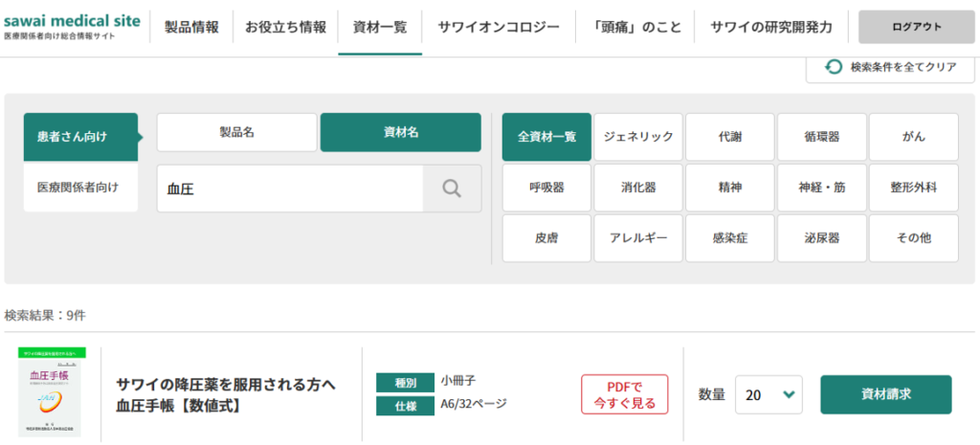Filter by 呼吸器 category
This screenshot has height=445, width=980.
pyautogui.click(x=546, y=188)
